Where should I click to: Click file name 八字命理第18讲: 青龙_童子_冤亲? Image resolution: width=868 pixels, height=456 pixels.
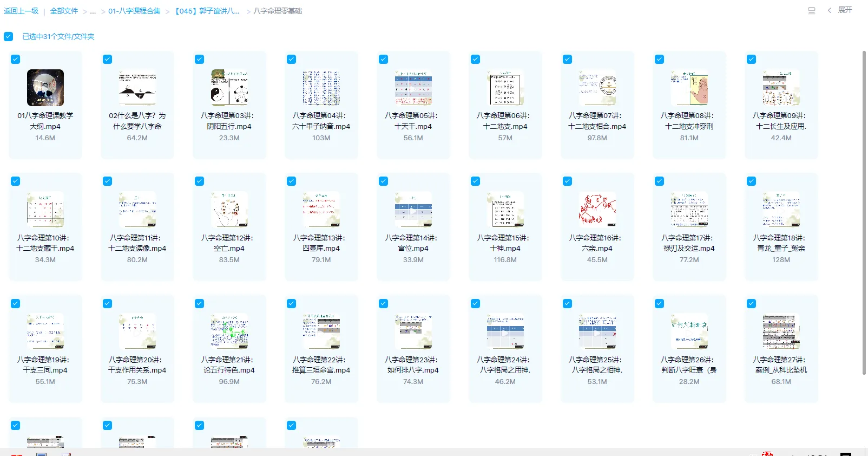(x=781, y=243)
